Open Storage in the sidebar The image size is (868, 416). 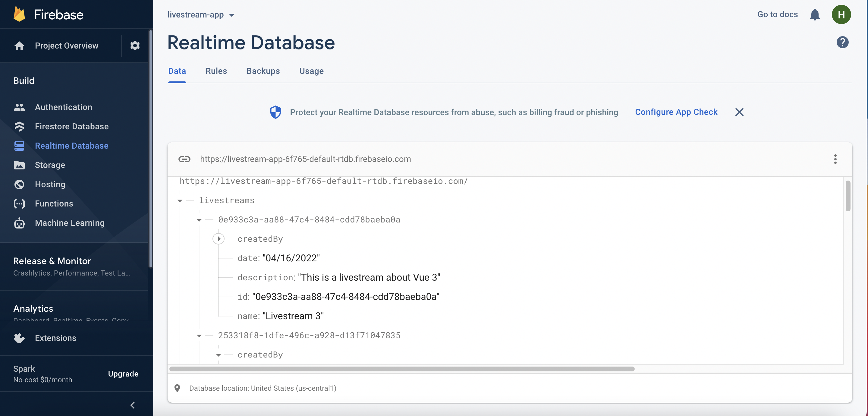coord(50,165)
